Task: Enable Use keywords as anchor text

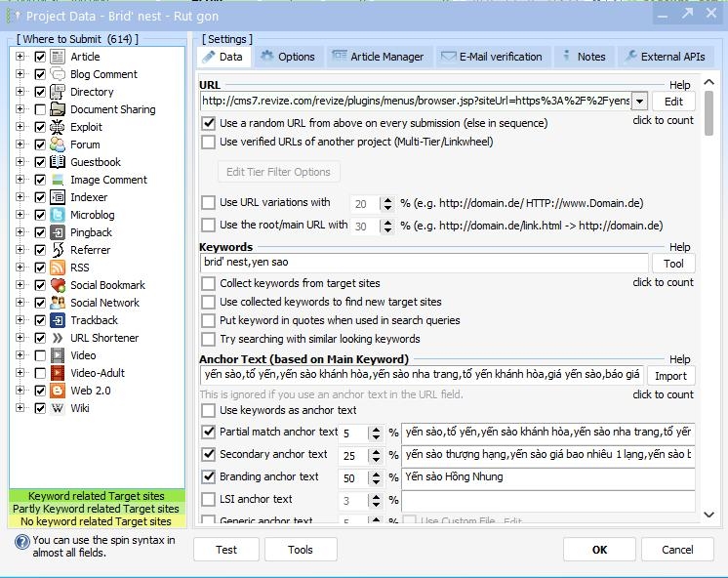Action: pos(208,411)
